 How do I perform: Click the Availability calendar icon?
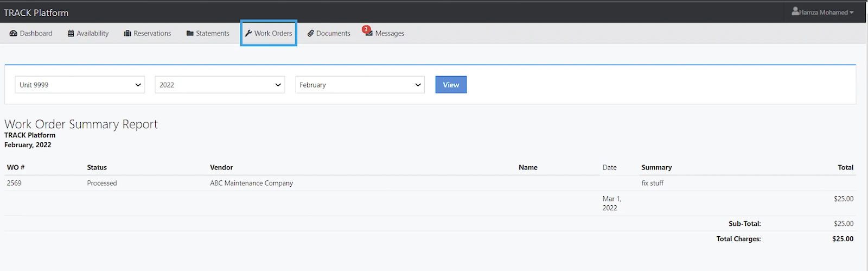pos(71,34)
